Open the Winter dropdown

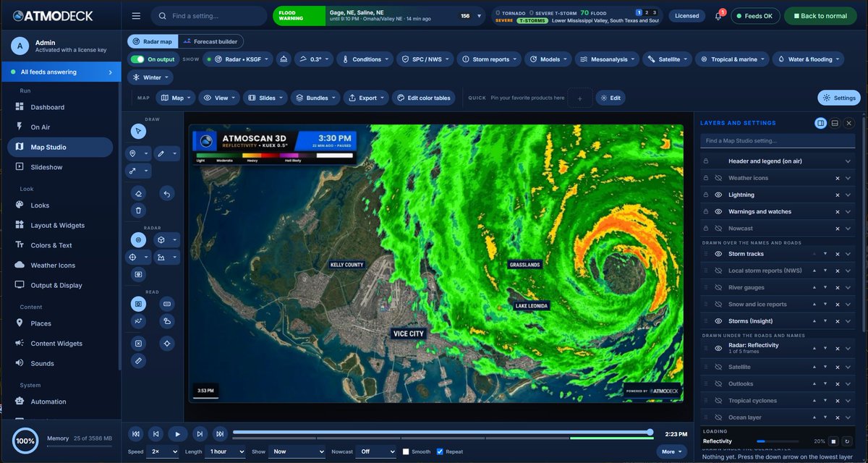pyautogui.click(x=150, y=77)
